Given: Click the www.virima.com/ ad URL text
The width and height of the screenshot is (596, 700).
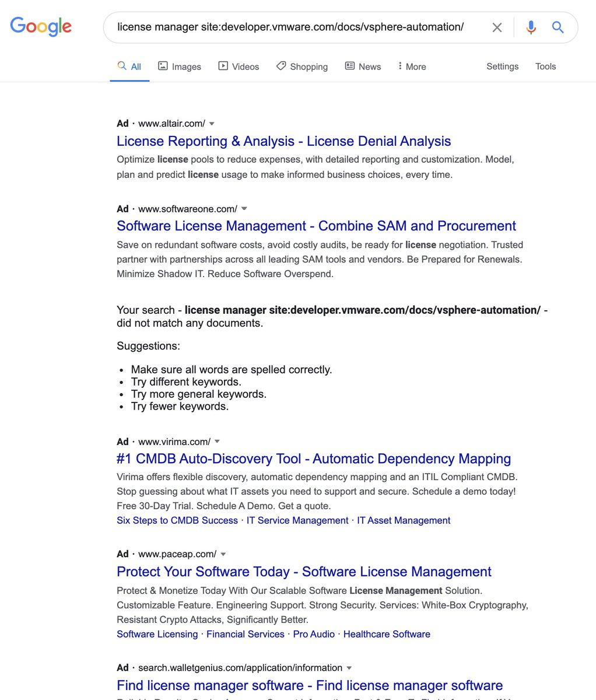Looking at the screenshot, I should [x=174, y=442].
